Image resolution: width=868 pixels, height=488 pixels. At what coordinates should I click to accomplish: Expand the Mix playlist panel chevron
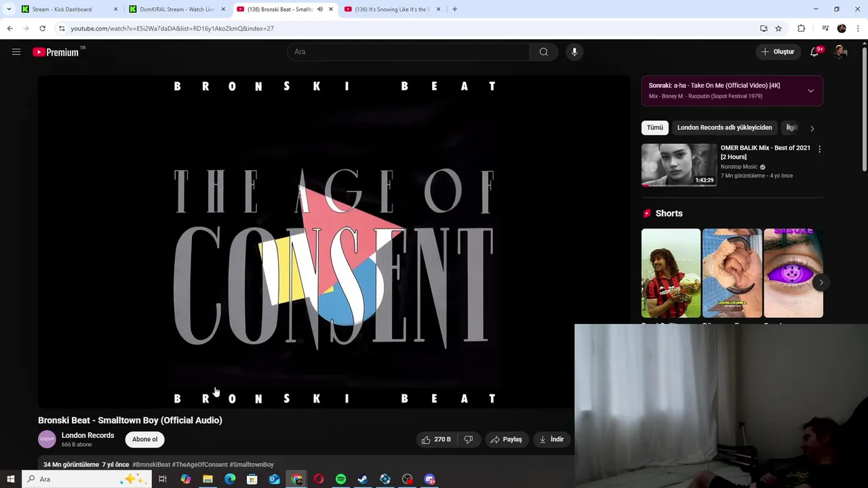[810, 91]
